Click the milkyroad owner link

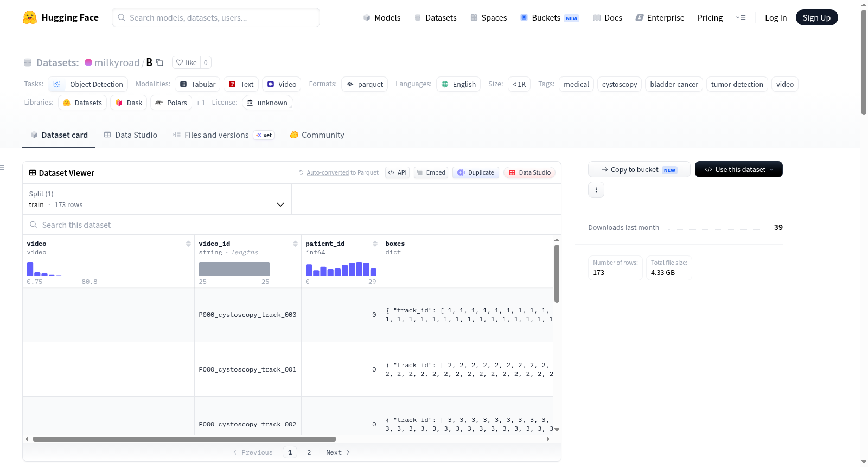(117, 62)
